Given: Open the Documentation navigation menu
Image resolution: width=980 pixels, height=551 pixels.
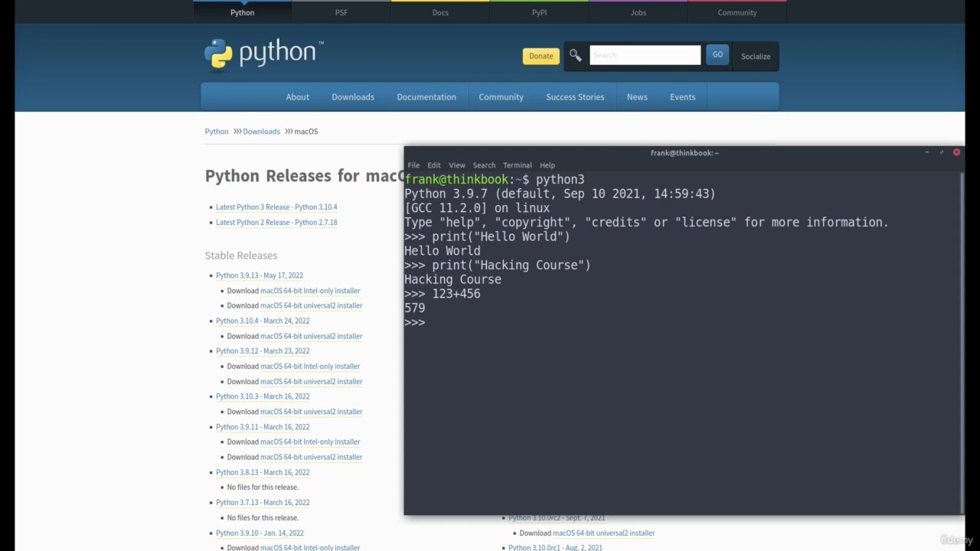Looking at the screenshot, I should coord(426,97).
